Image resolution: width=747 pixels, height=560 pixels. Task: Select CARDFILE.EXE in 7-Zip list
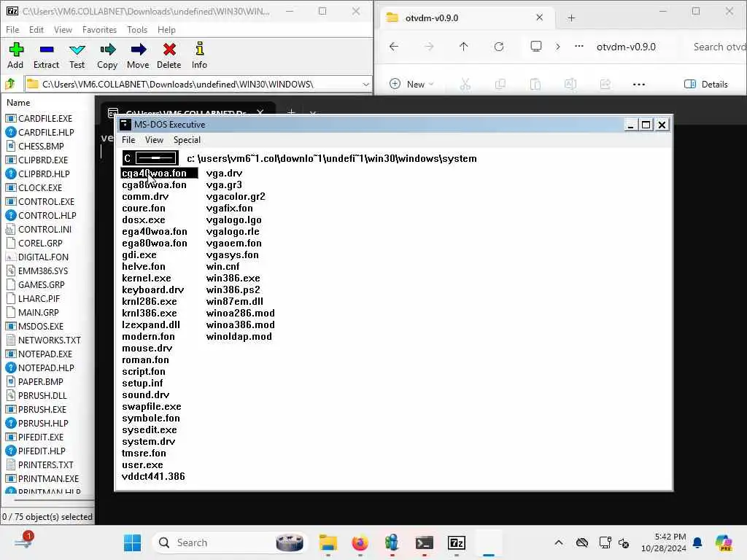[x=39, y=119]
